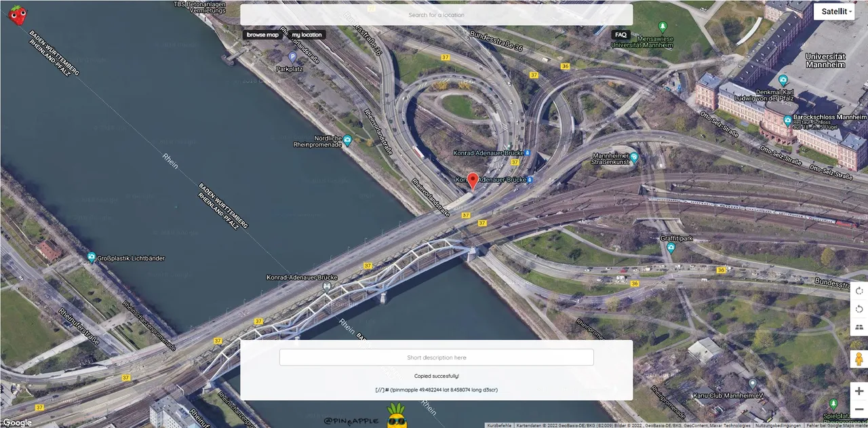Open the FAQ page

620,35
